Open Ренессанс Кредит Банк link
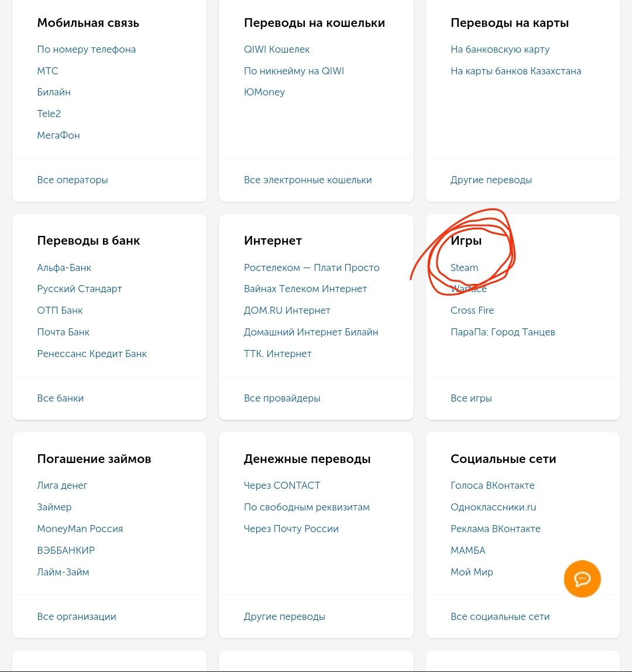The image size is (632, 672). click(x=92, y=354)
